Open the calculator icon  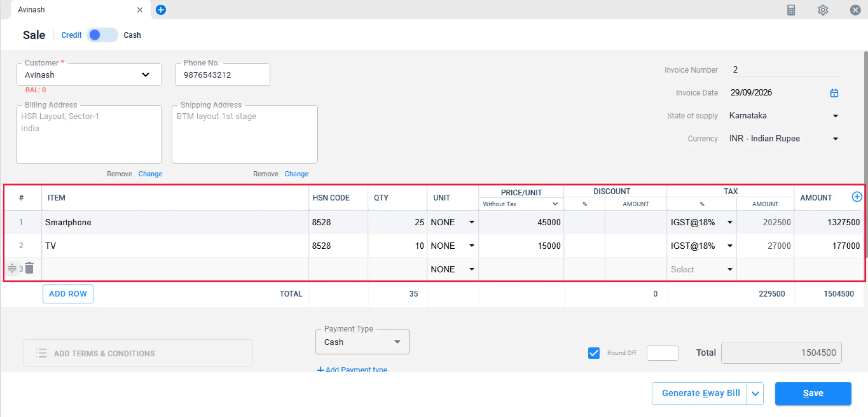(791, 10)
